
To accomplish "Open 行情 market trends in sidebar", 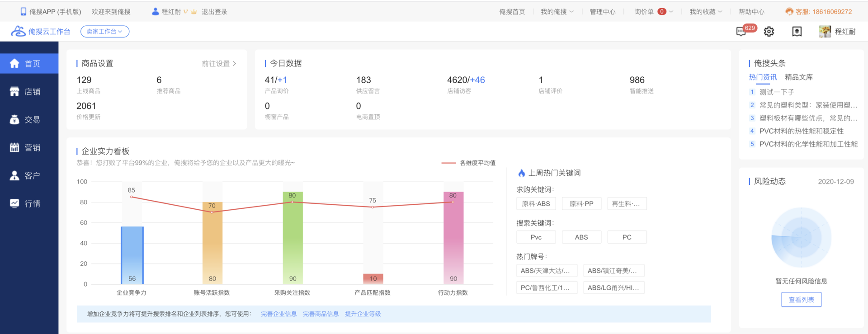I will point(29,204).
